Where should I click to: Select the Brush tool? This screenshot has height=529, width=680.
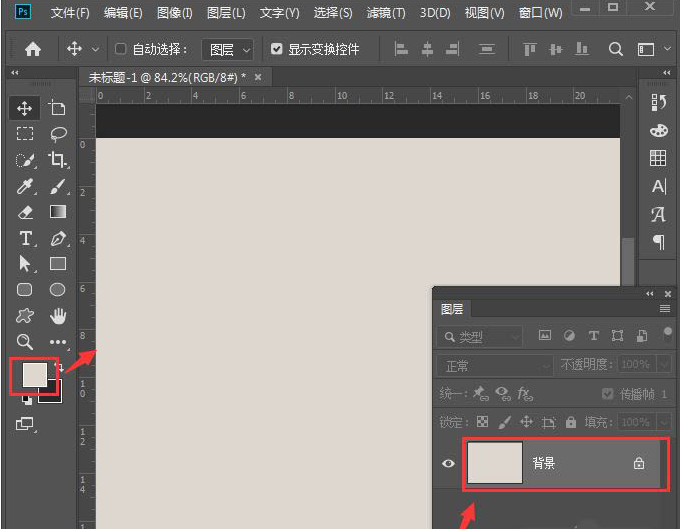(x=58, y=186)
